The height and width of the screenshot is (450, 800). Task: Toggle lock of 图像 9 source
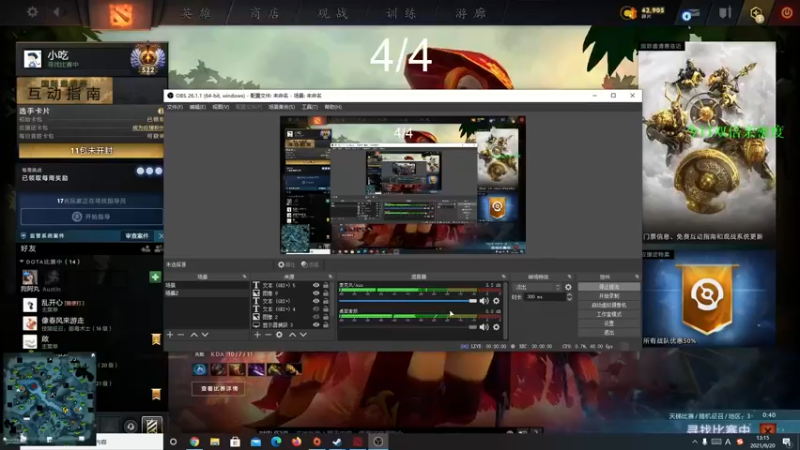click(326, 293)
